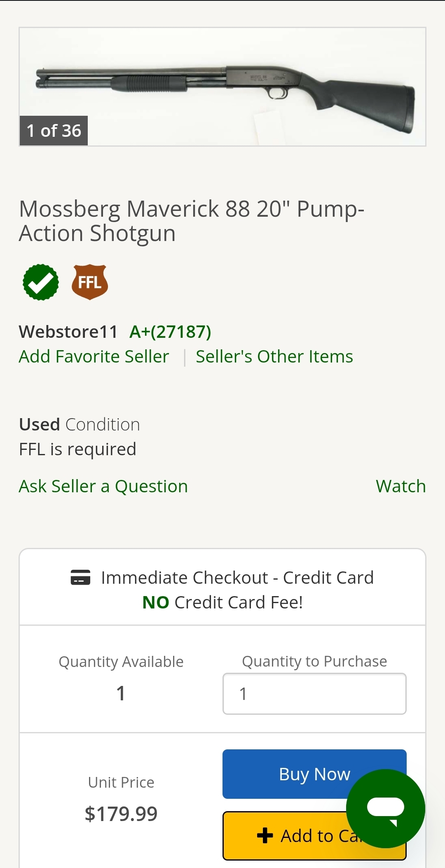Tap the NO Credit Card Fee notice
445x868 pixels.
(x=222, y=603)
